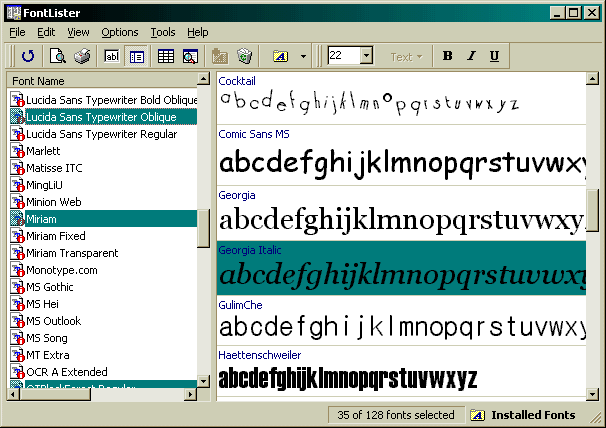The image size is (606, 428).
Task: Select MT Extra font
Action: coord(48,355)
